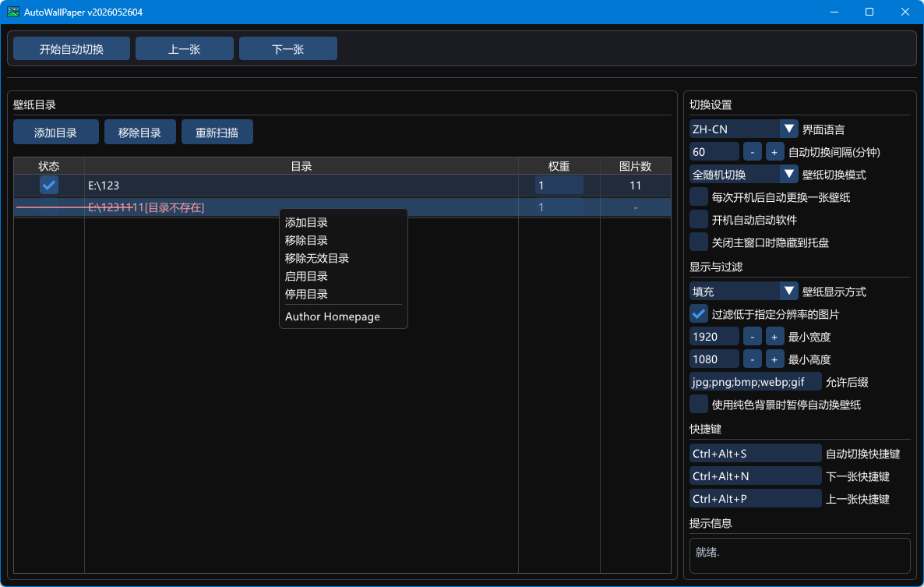Viewport: 924px width, 587px height.
Task: Open the 填充 wallpaper display dropdown
Action: (744, 291)
